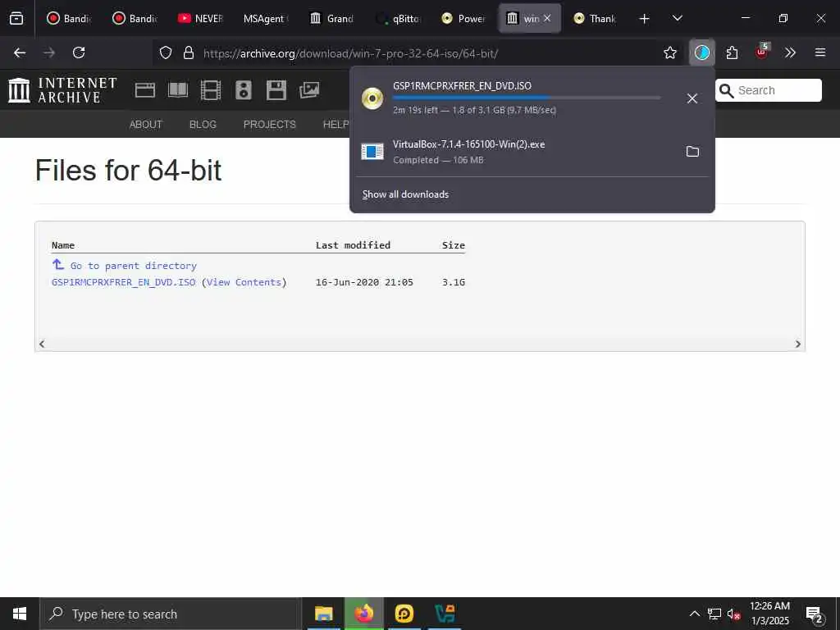
Task: Click in the Internet Archive Search box
Action: [768, 90]
